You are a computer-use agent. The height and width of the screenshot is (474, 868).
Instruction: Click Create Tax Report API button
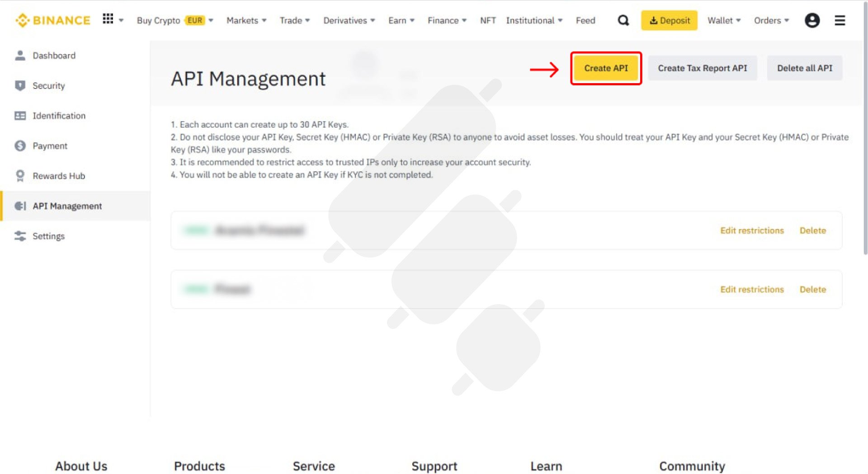coord(702,68)
